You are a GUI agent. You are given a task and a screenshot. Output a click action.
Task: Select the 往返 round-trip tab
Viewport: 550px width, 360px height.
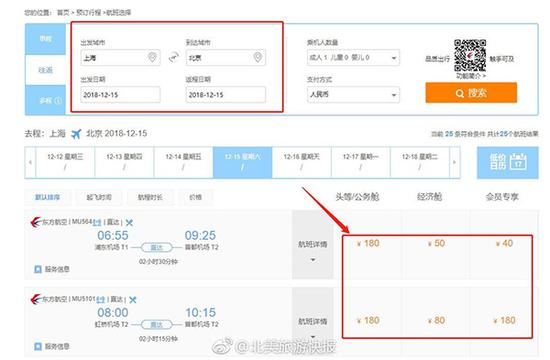click(x=45, y=70)
